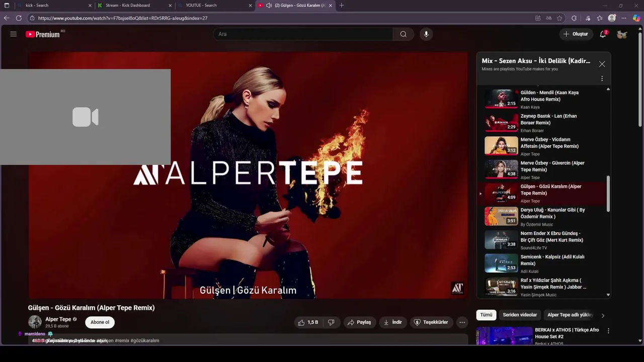Subscribe with Abone ol button
The height and width of the screenshot is (362, 644).
(100, 322)
